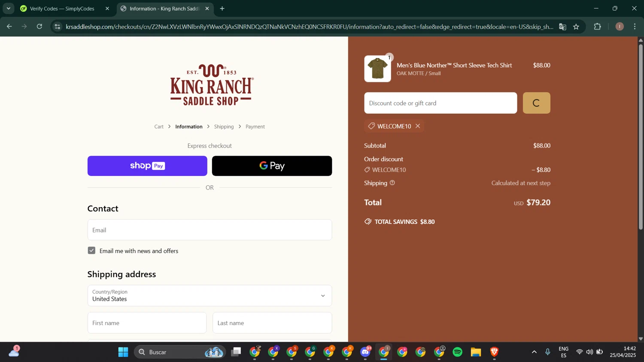
Task: Pay with Google Pay express checkout
Action: tap(272, 166)
